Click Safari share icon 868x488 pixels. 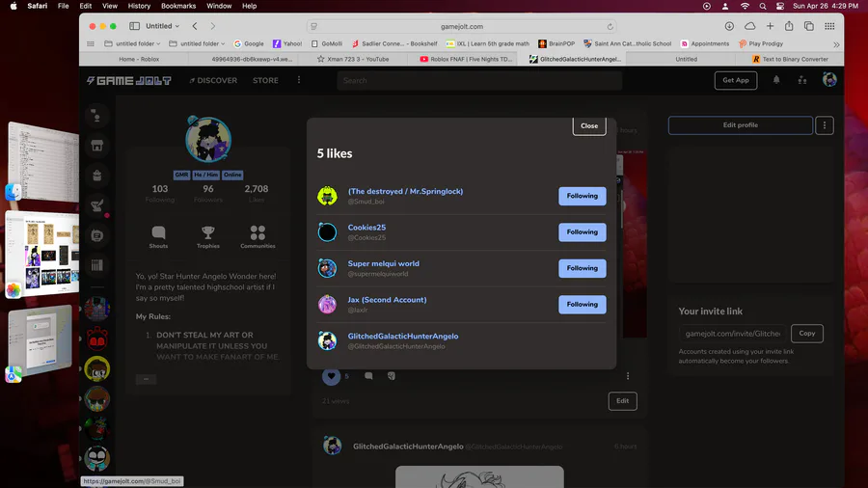789,26
